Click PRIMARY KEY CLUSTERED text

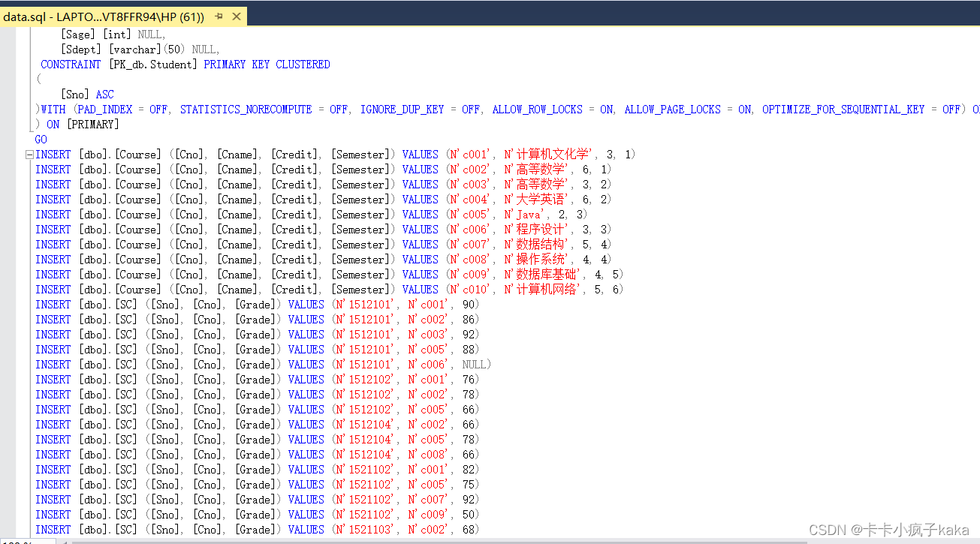(x=267, y=65)
